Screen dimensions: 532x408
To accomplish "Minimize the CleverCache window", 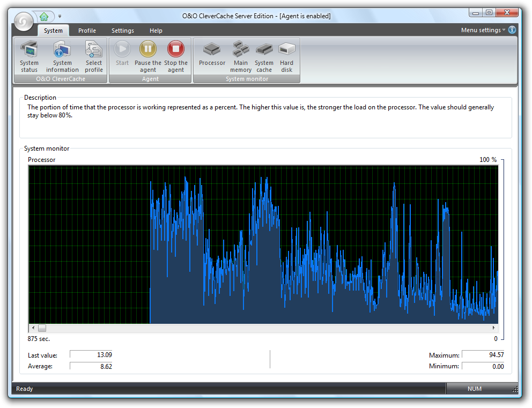I will (x=476, y=13).
